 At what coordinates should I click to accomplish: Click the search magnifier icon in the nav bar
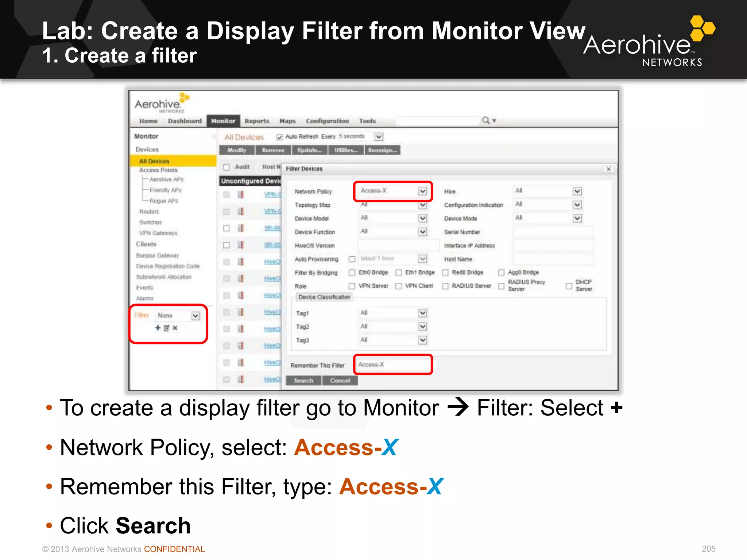coord(486,120)
